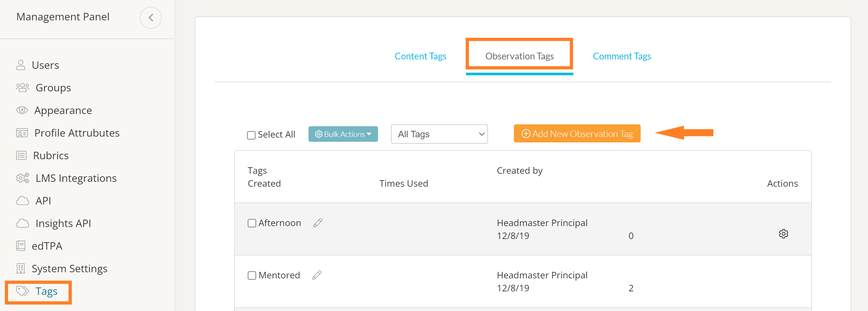Switch to the Comment Tags tab
868x311 pixels.
622,56
